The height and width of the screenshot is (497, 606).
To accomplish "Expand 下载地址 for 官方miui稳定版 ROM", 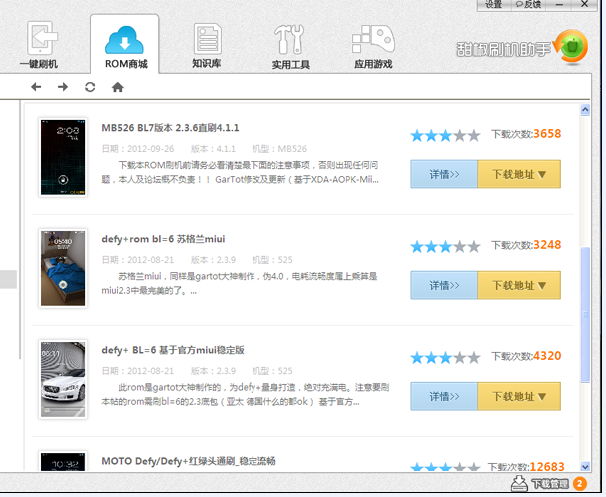I will tap(519, 396).
